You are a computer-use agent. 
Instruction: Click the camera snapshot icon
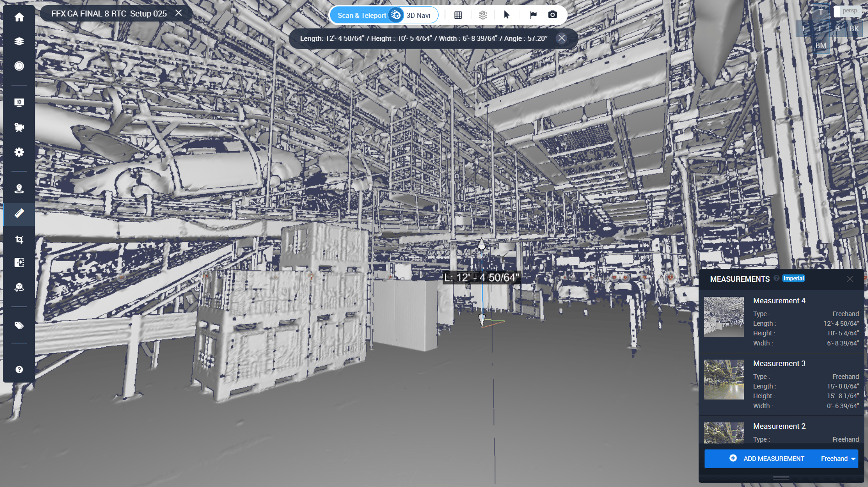coord(553,15)
